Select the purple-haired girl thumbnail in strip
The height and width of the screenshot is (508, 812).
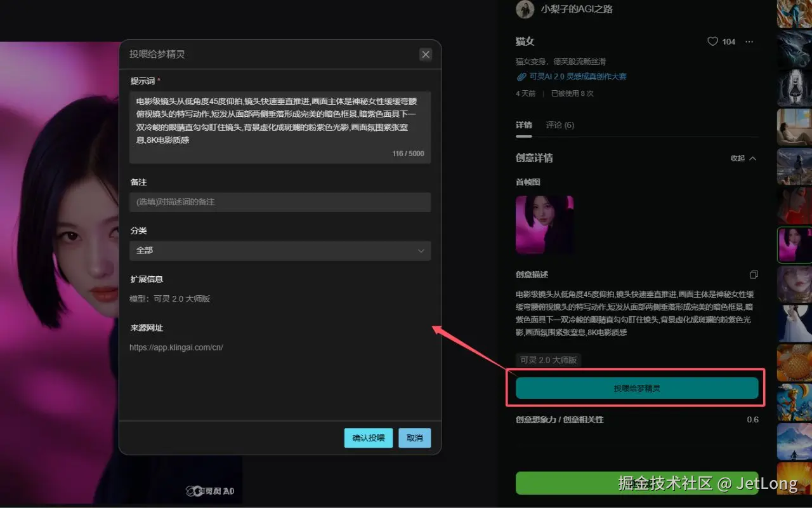pyautogui.click(x=795, y=284)
